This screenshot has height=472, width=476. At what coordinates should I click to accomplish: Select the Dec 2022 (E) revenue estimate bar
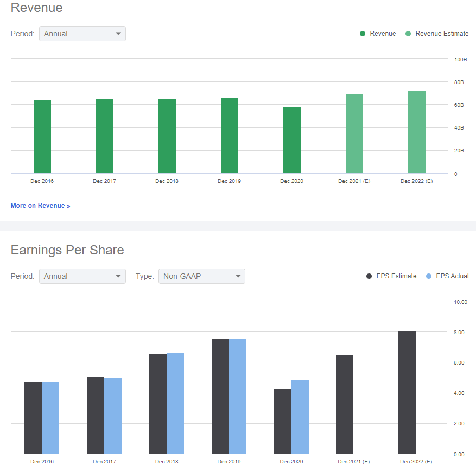click(417, 132)
